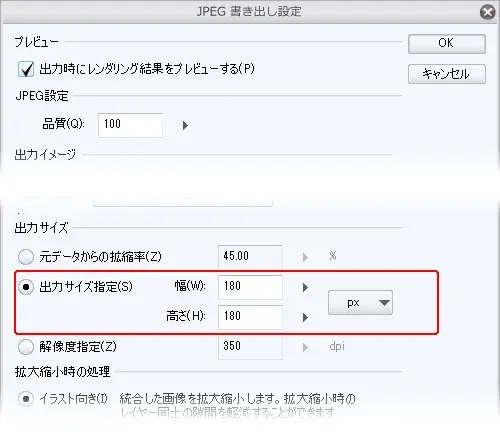This screenshot has width=500, height=436.
Task: Open the width slider arrow
Action: click(x=305, y=287)
